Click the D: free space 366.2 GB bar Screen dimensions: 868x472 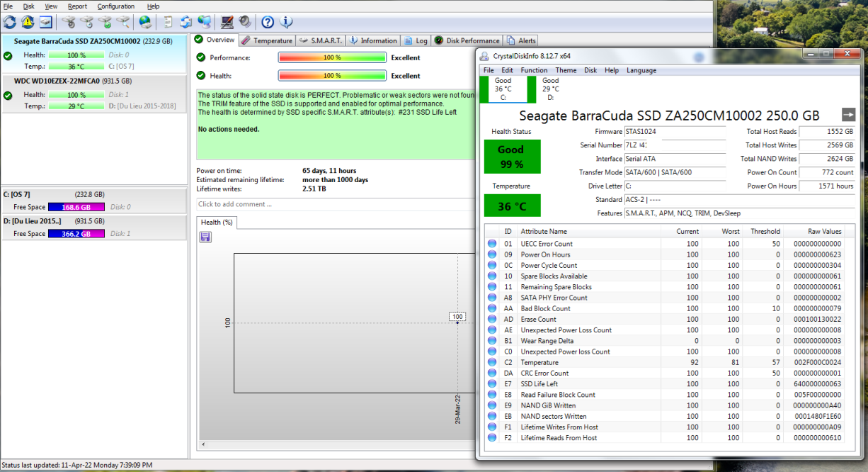click(76, 233)
